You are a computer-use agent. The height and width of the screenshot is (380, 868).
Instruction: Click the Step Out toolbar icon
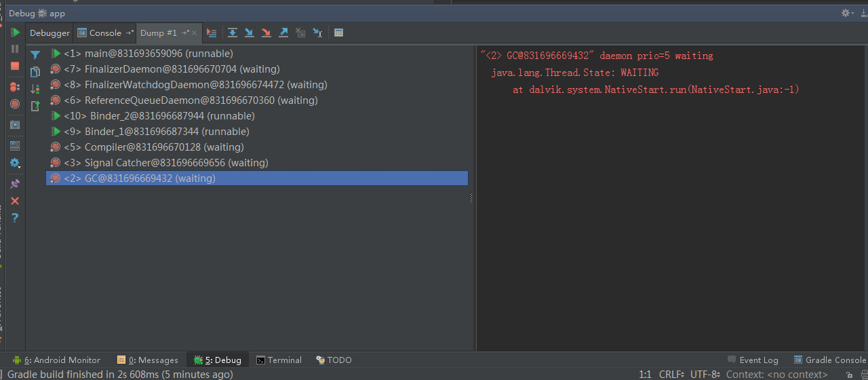pyautogui.click(x=283, y=33)
